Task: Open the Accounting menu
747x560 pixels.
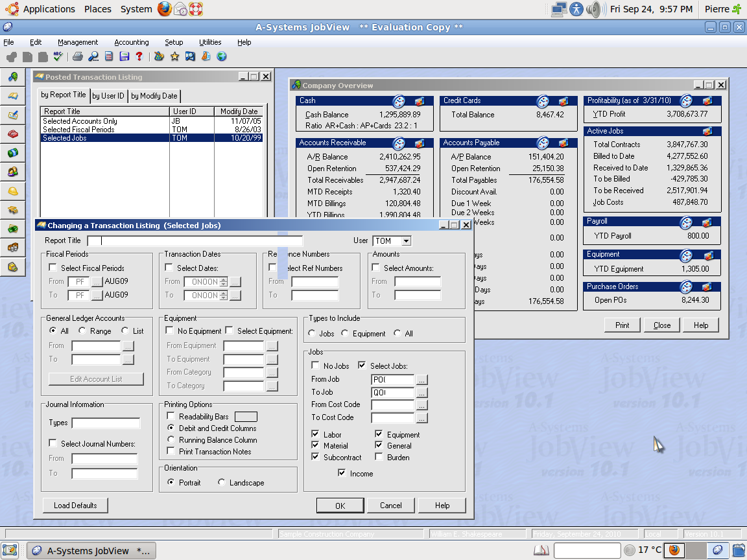Action: point(132,42)
